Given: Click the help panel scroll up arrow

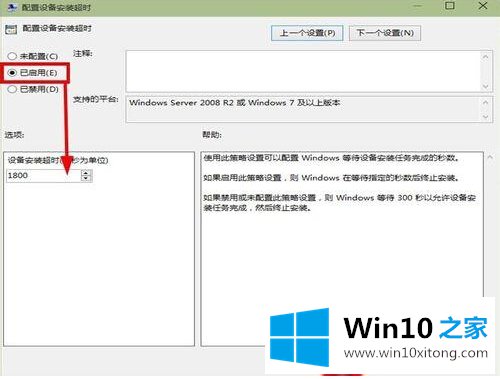Looking at the screenshot, I should click(490, 157).
